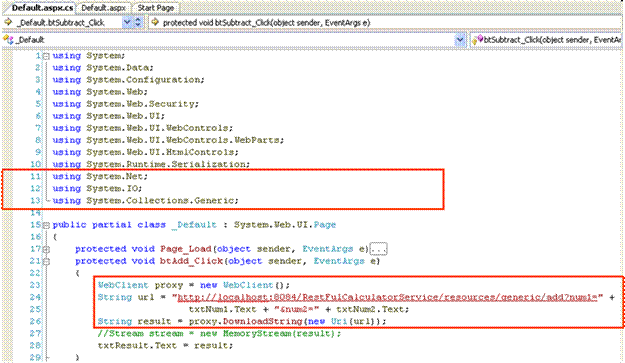Viewport: 625px width, 363px height.
Task: Click 'txtNum1.Text' on line 25
Action: [222, 309]
